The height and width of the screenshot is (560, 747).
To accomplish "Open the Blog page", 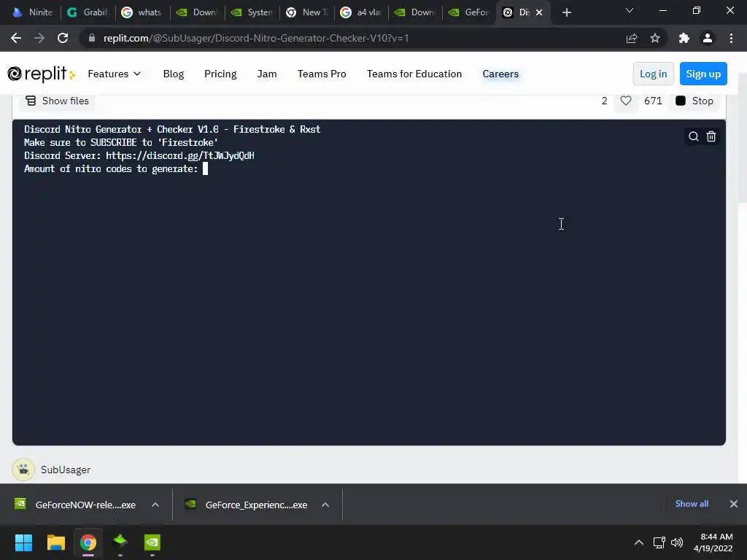I will 174,74.
